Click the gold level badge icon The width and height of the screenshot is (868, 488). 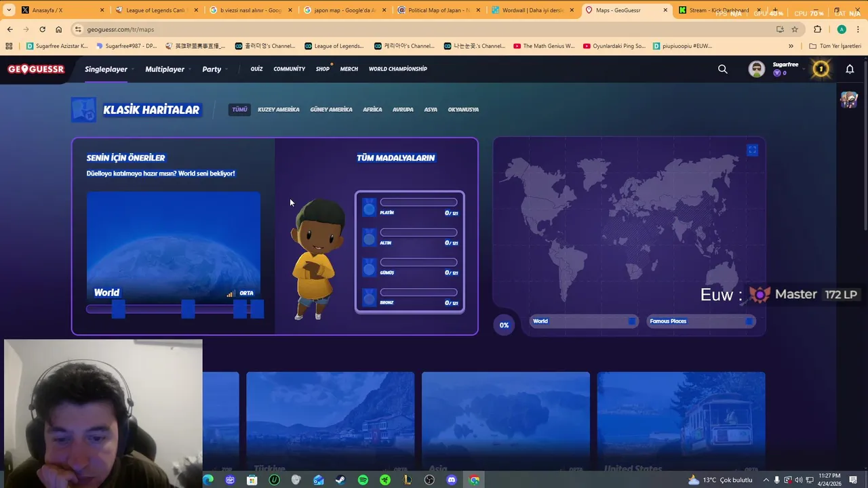pos(821,68)
